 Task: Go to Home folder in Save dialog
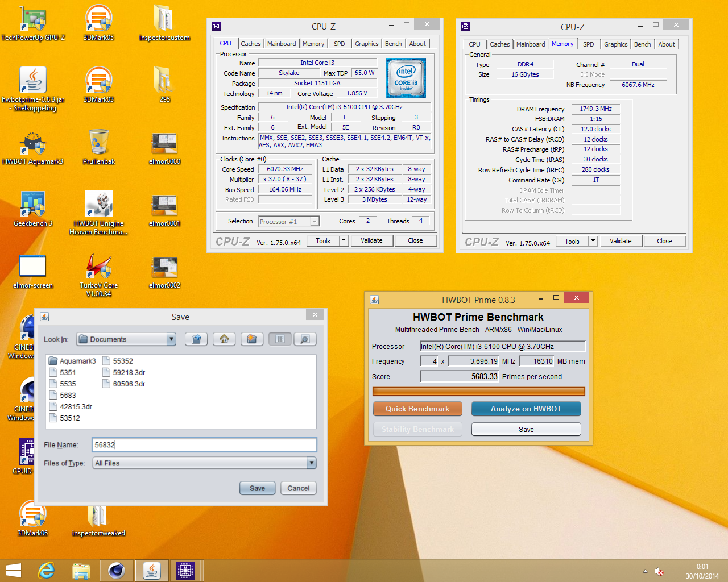(224, 339)
